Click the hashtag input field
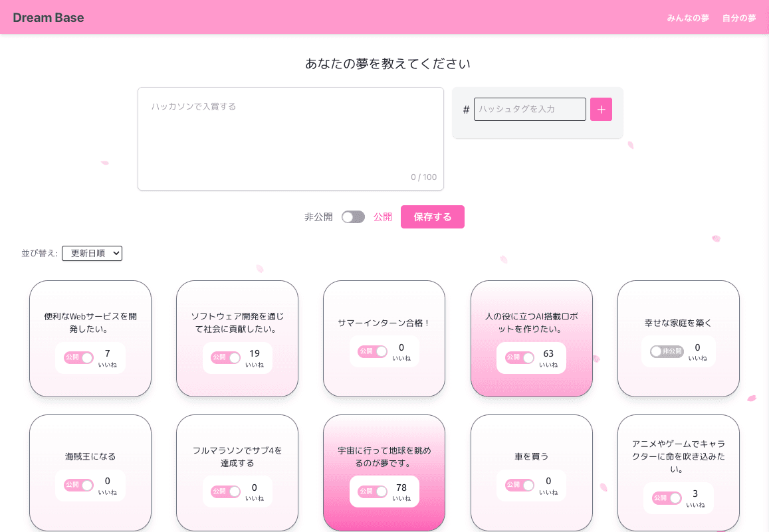Screen dimensions: 769x532 (530, 110)
